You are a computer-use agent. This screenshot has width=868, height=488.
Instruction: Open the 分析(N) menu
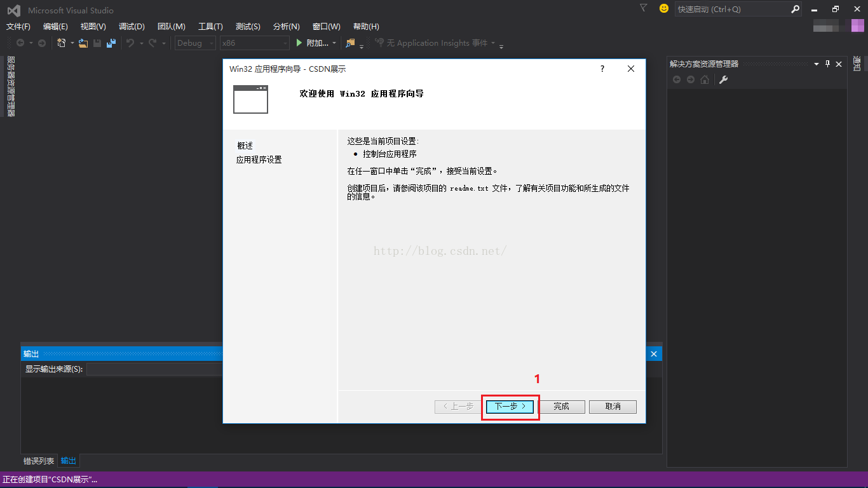286,26
